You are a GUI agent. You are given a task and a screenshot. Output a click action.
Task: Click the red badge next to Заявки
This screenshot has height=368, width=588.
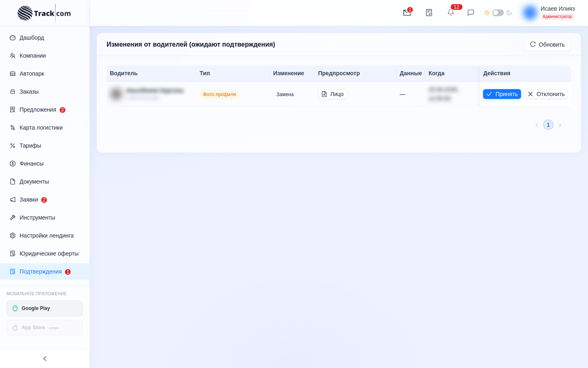(44, 200)
